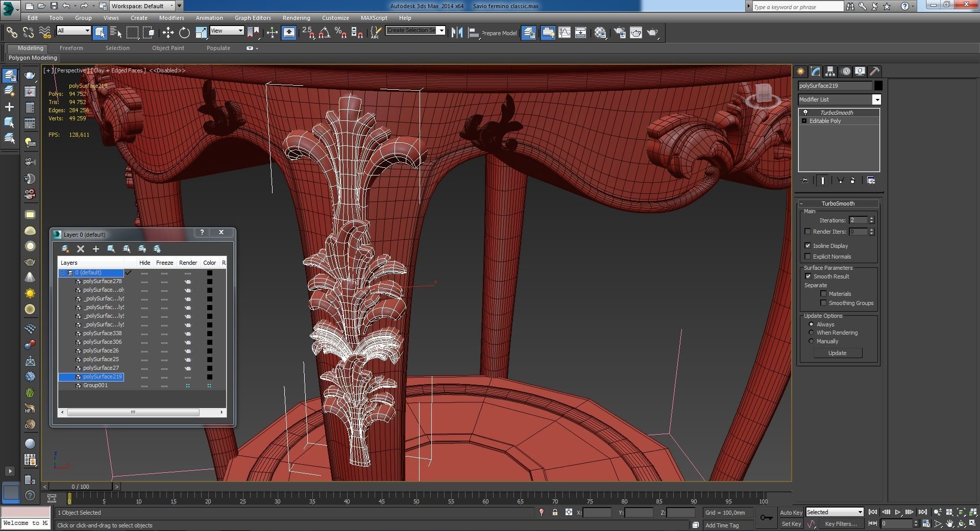The height and width of the screenshot is (531, 980).
Task: Open the Material Editor
Action: 600,33
